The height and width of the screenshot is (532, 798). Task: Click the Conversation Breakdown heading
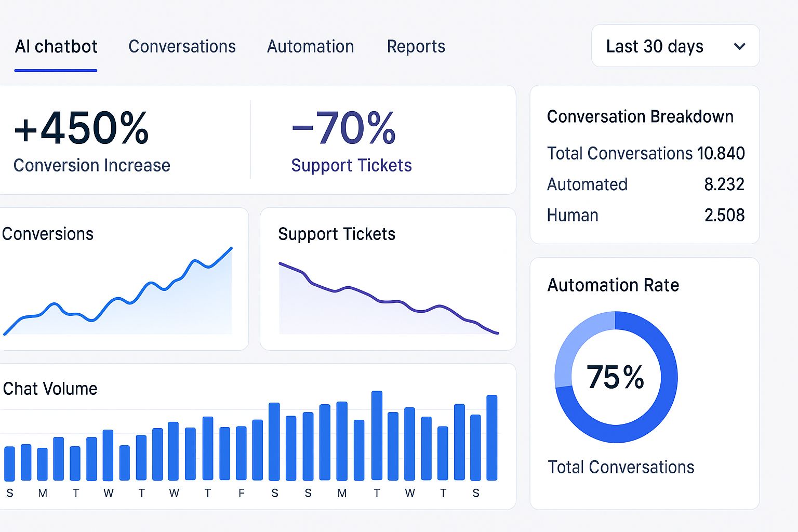(640, 116)
